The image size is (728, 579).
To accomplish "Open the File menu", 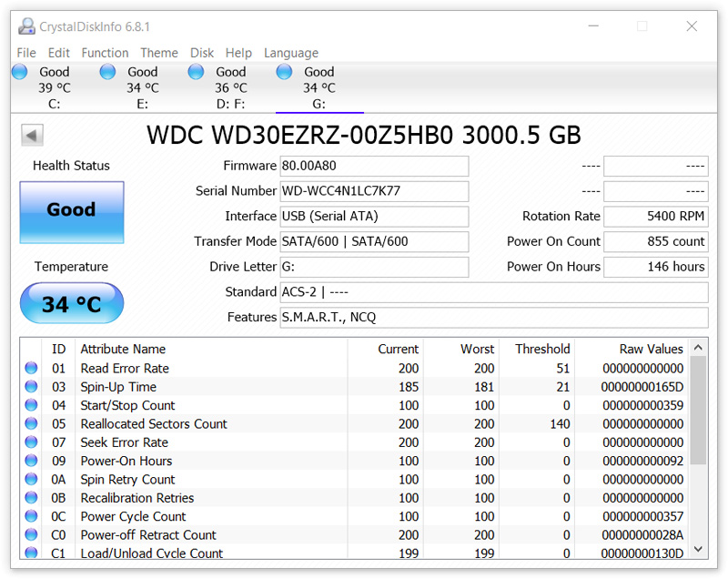I will click(x=26, y=53).
